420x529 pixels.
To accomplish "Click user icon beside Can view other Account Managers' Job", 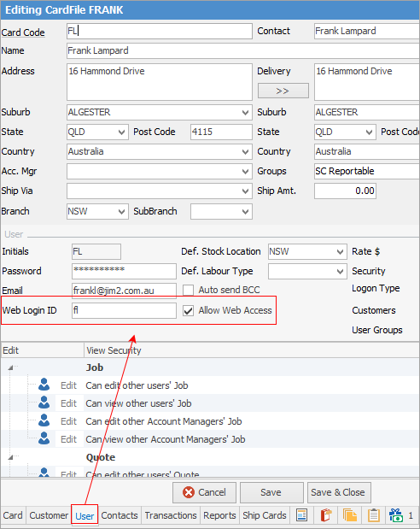I will pos(44,438).
